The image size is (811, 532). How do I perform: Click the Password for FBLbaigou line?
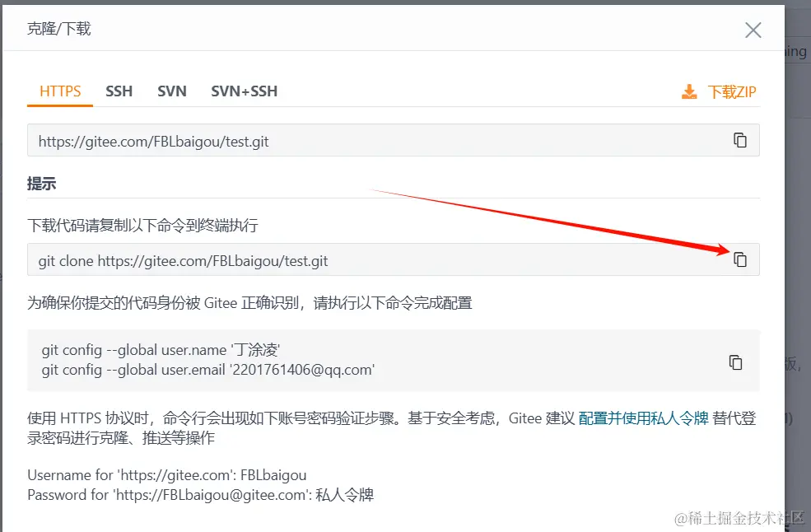[200, 495]
